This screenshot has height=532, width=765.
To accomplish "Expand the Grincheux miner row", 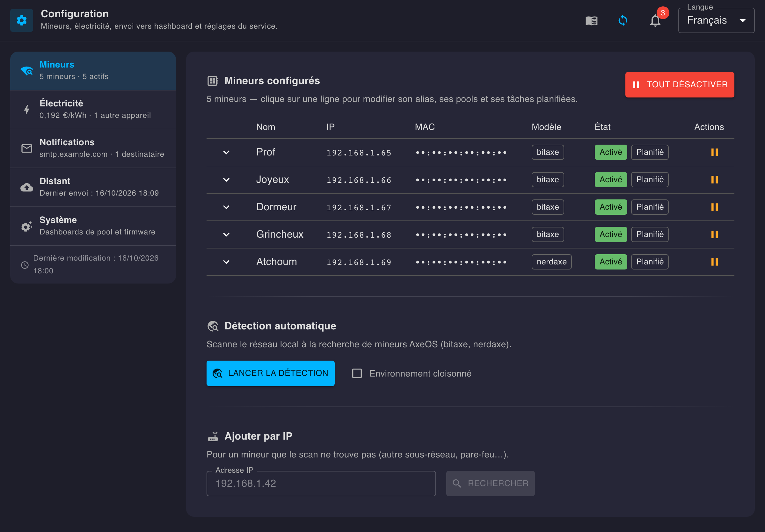I will coord(226,235).
